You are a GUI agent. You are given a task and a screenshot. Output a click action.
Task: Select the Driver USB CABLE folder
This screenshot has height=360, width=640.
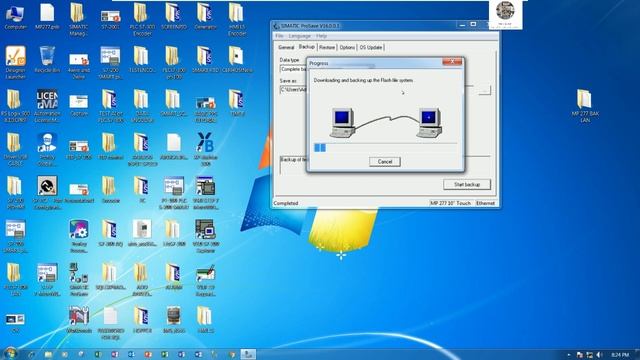(x=15, y=149)
